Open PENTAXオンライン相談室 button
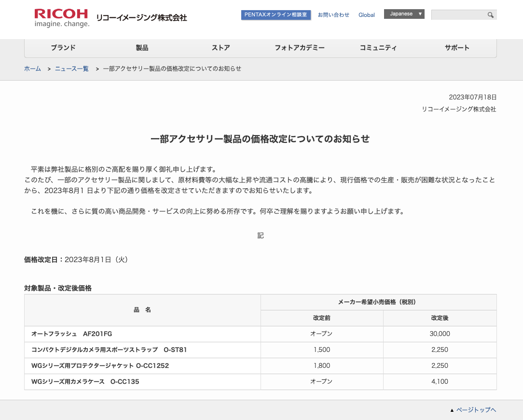523x420 pixels. tap(276, 14)
